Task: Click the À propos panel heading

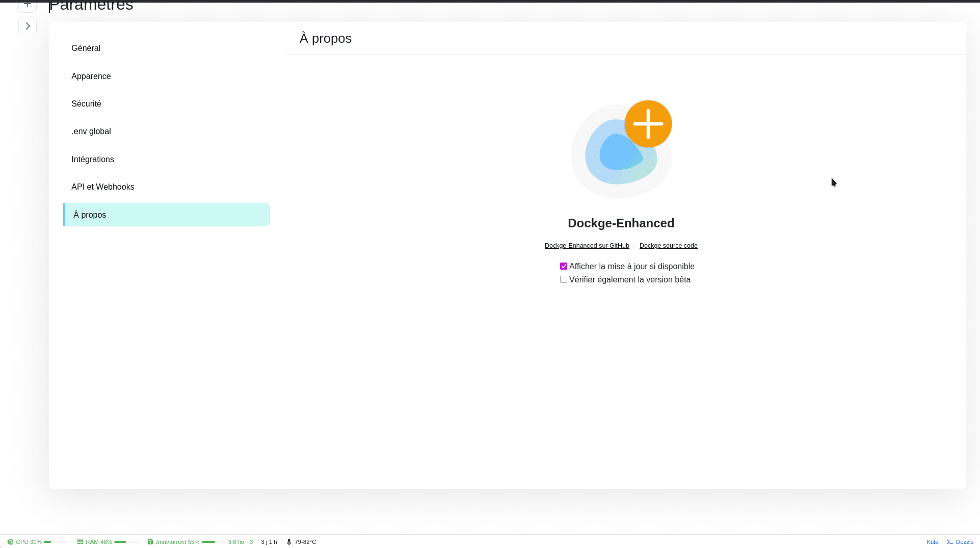Action: pyautogui.click(x=326, y=39)
